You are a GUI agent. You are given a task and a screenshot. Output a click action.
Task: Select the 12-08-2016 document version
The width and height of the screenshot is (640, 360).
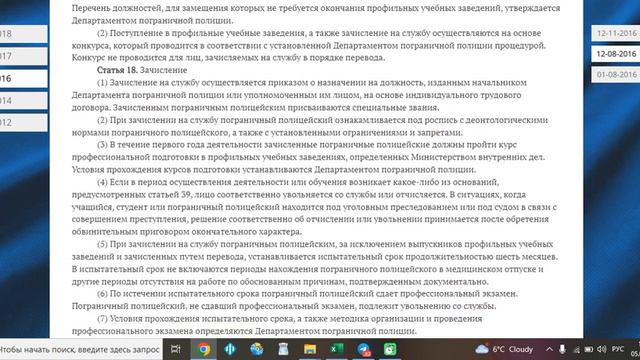coord(616,54)
